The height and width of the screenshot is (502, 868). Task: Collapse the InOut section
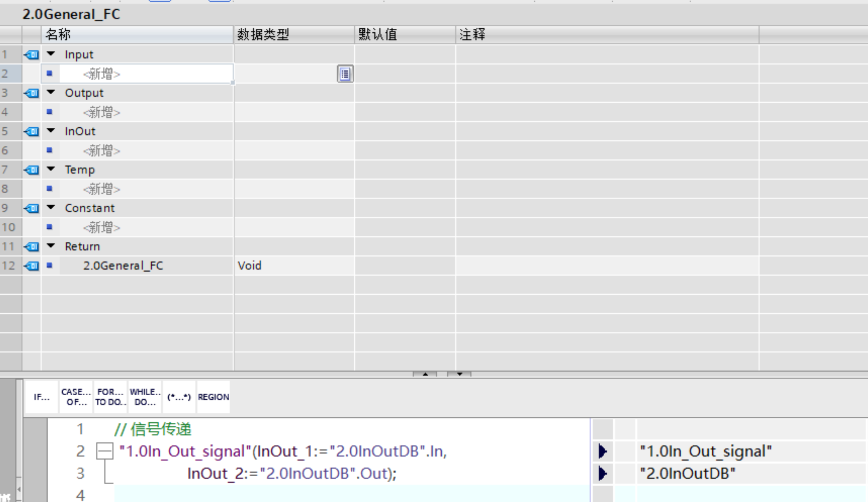point(51,131)
